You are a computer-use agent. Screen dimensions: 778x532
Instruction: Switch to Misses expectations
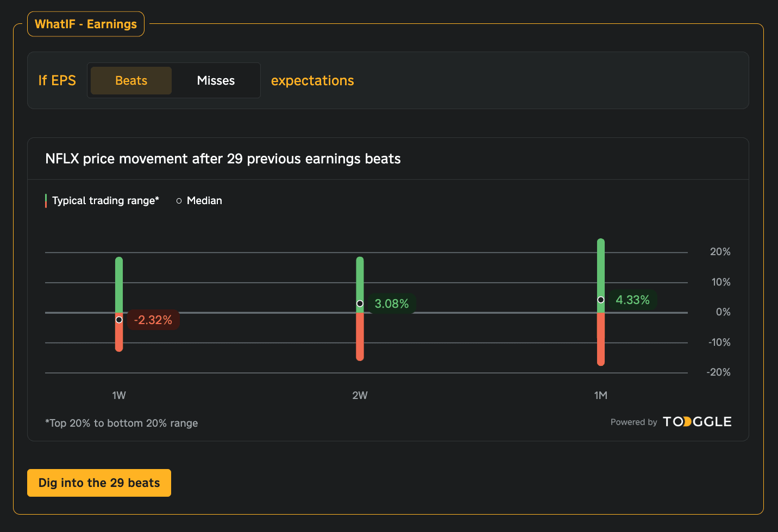pos(216,80)
